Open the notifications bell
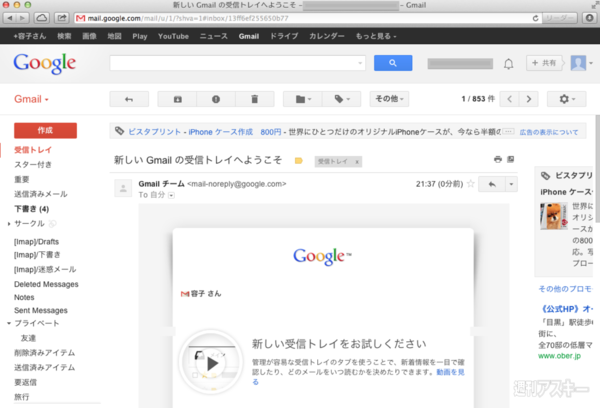Screen dimensions: 600x408 click(x=508, y=64)
